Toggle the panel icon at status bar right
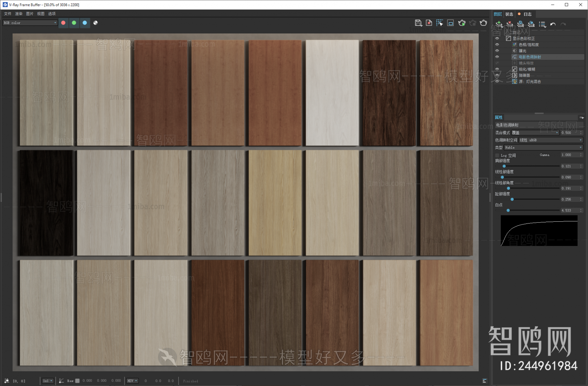 [x=484, y=381]
